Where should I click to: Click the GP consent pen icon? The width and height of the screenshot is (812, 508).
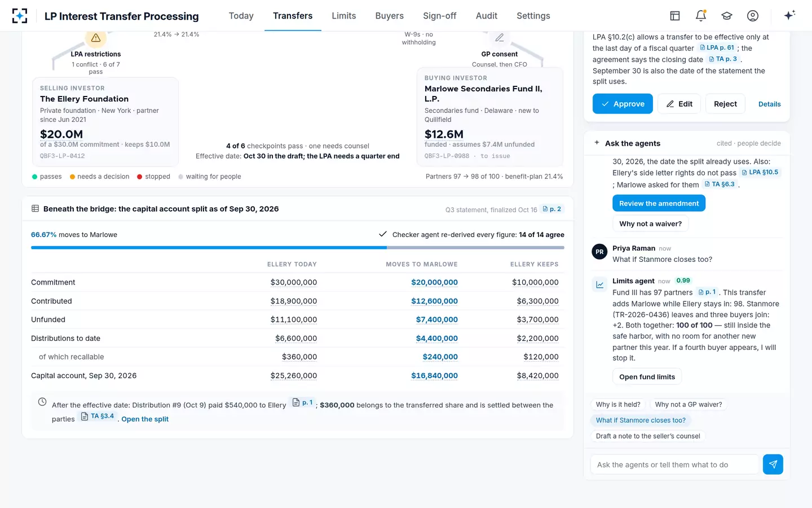(x=500, y=38)
